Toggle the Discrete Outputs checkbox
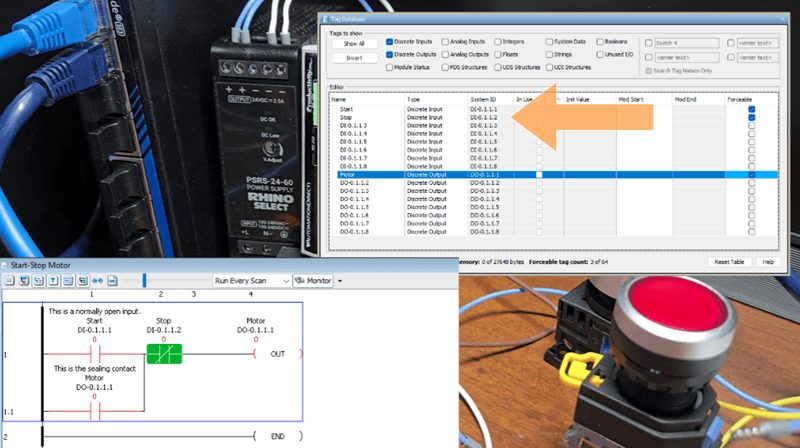 click(x=389, y=55)
